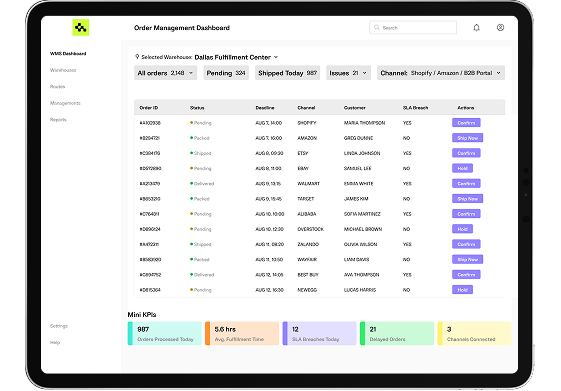The height and width of the screenshot is (391, 561).
Task: Open the user profile icon
Action: pos(500,28)
